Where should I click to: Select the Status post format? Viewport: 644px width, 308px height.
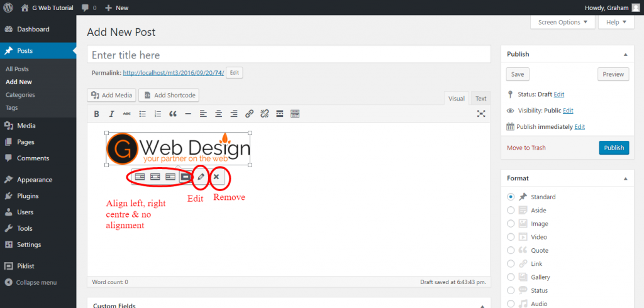pyautogui.click(x=511, y=290)
